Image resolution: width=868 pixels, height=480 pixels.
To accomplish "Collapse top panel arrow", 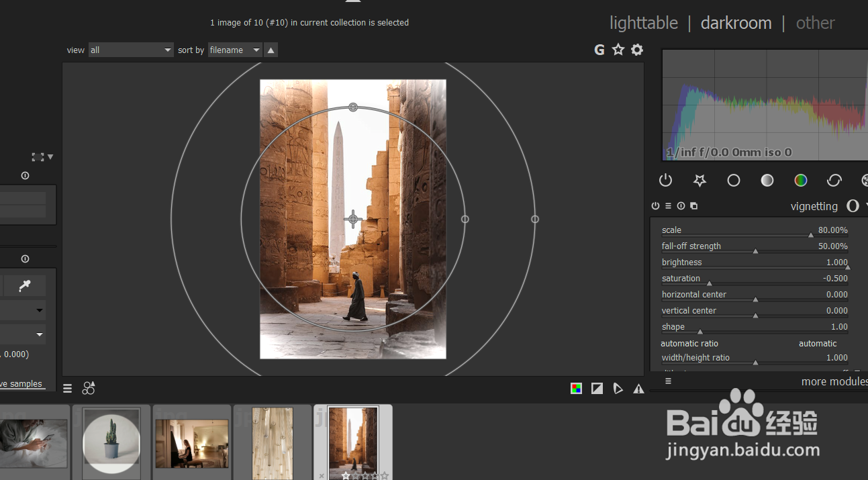I will [x=353, y=2].
